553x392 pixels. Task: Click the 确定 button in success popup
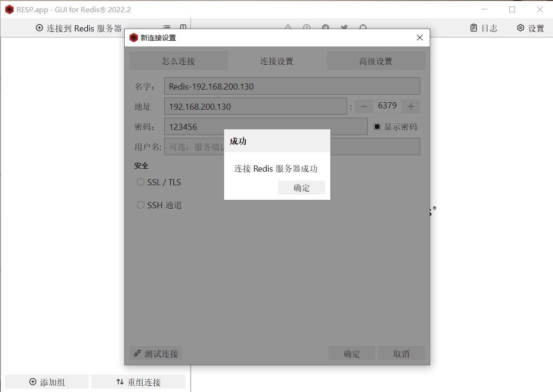(301, 188)
